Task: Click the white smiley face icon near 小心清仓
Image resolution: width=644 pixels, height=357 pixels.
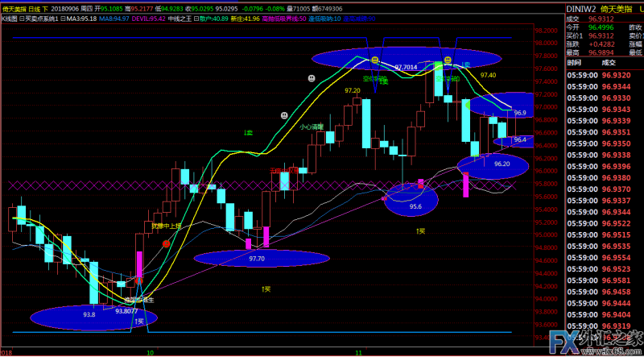Action: [x=284, y=116]
